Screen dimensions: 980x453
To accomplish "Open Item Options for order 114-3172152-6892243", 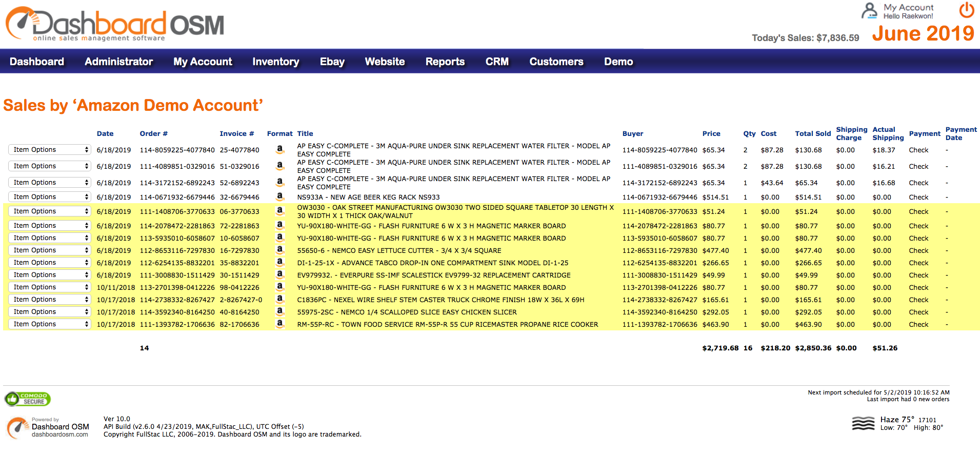I will coord(50,183).
